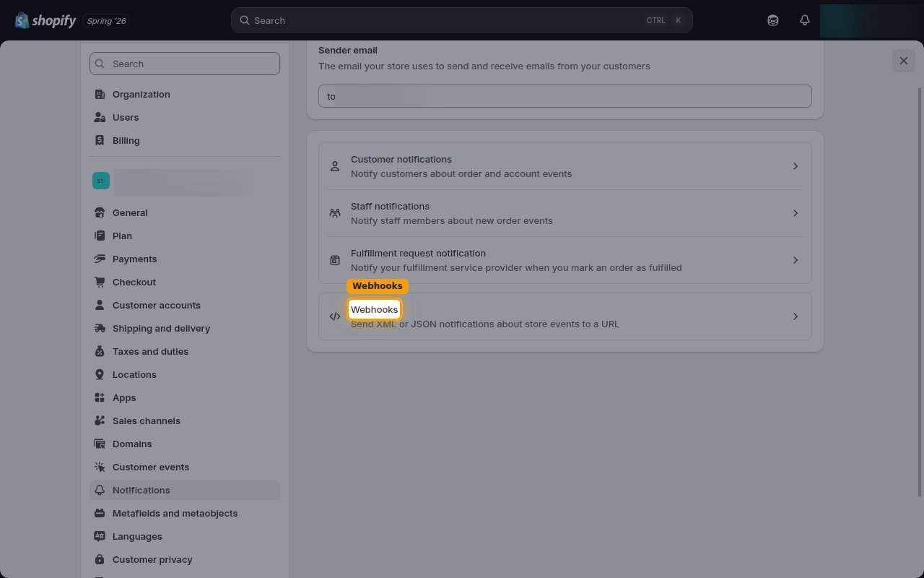Click the Payments icon in the sidebar

[x=100, y=259]
